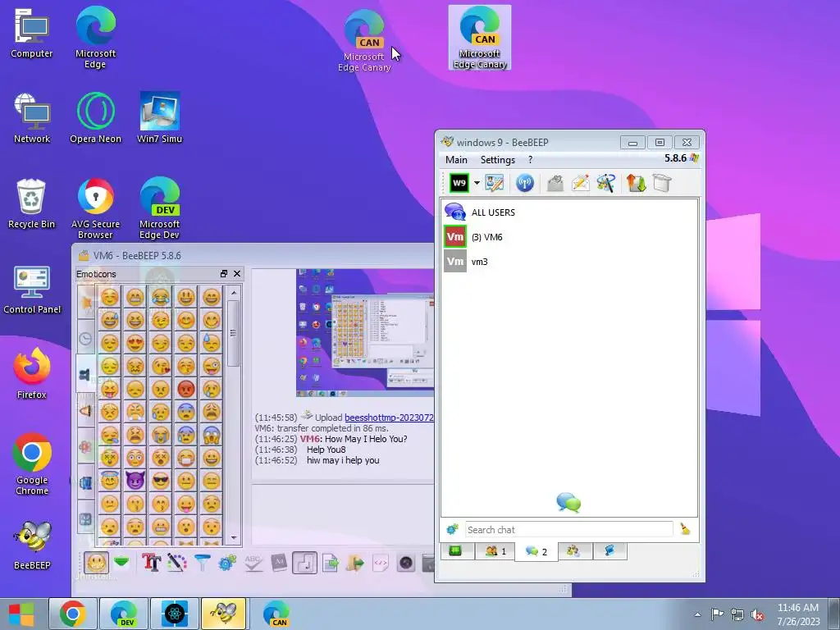Open the edit profile icon in BeeBEEP toolbar

(x=495, y=183)
